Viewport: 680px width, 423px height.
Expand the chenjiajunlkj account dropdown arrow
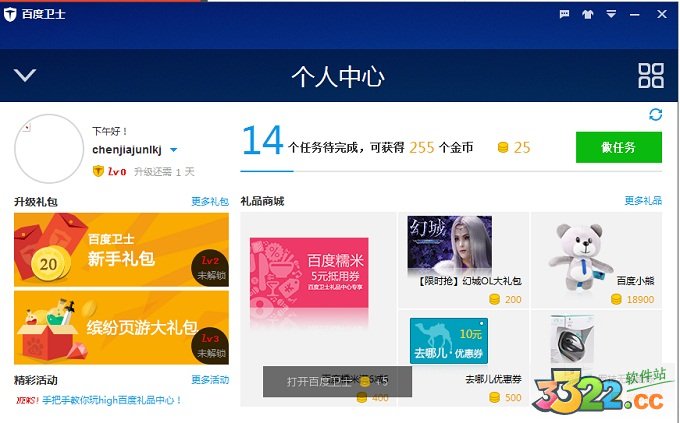pos(173,150)
